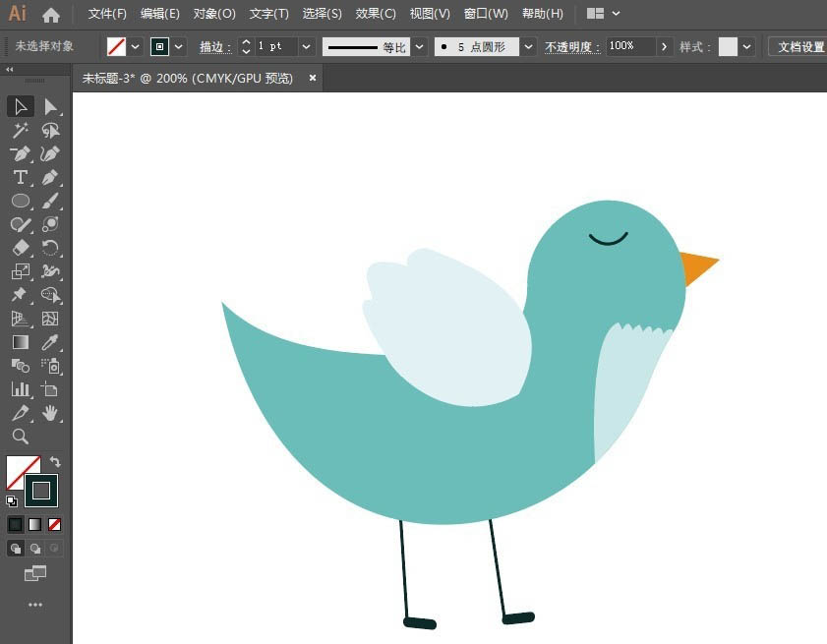Image resolution: width=827 pixels, height=644 pixels.
Task: Select the Direct Selection tool
Action: [50, 107]
